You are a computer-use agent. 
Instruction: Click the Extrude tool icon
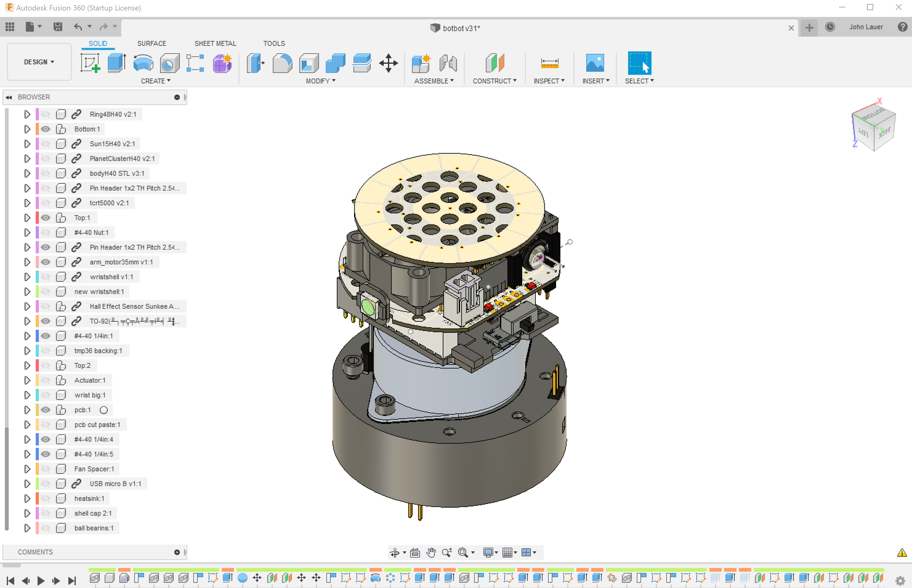[x=116, y=63]
